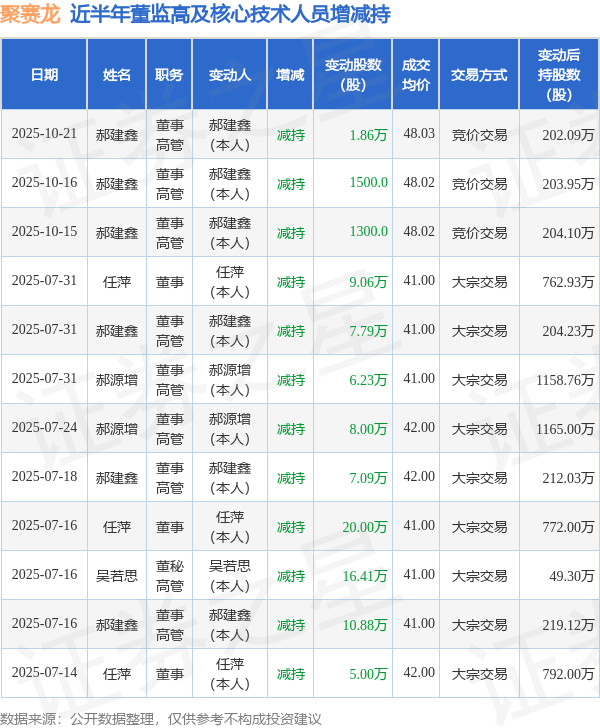Select the date cell 2025-10-21
This screenshot has width=600, height=728.
point(44,134)
